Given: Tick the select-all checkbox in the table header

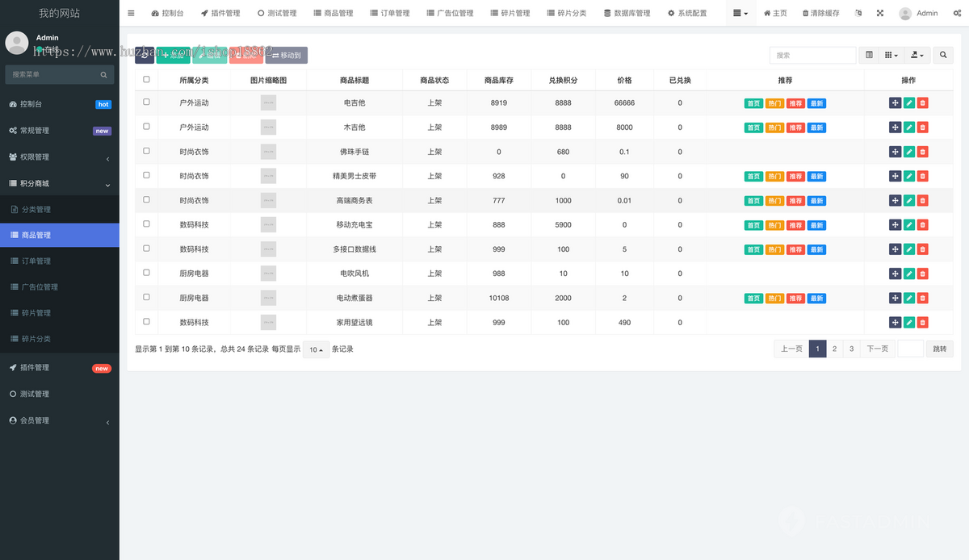Looking at the screenshot, I should 146,80.
